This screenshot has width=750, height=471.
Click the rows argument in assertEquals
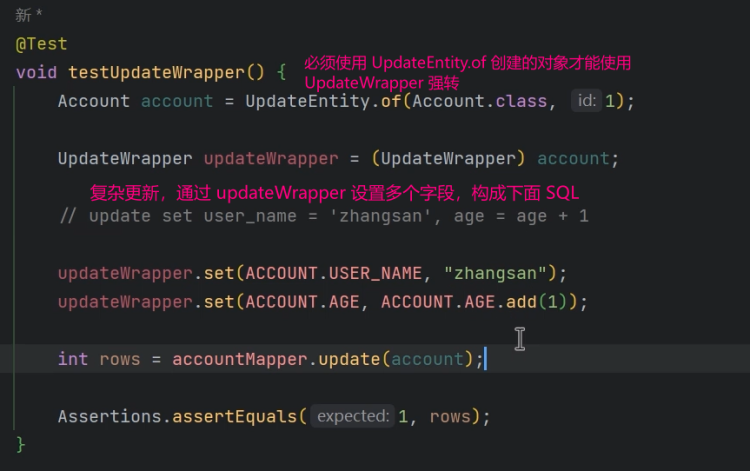point(450,417)
